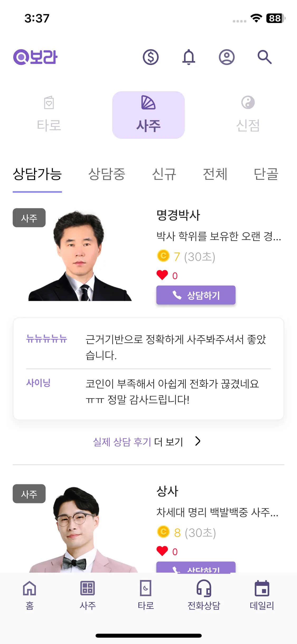297x644 pixels.
Task: Select the 신점 category option
Action: pos(248,115)
